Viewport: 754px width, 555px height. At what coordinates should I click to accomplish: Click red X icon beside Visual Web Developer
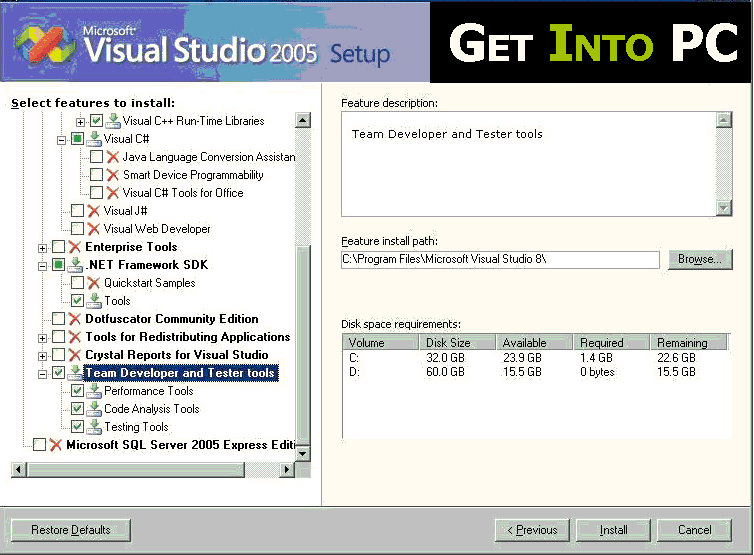tap(94, 229)
